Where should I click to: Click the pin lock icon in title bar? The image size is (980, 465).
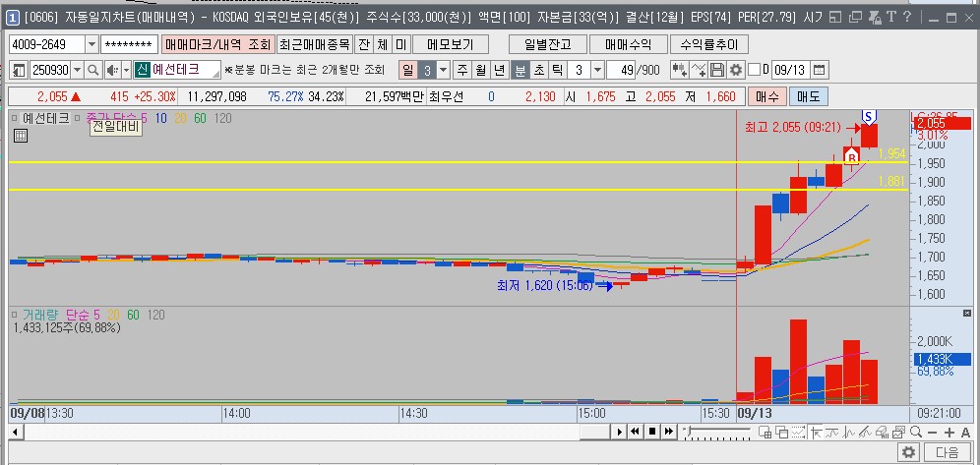point(875,18)
